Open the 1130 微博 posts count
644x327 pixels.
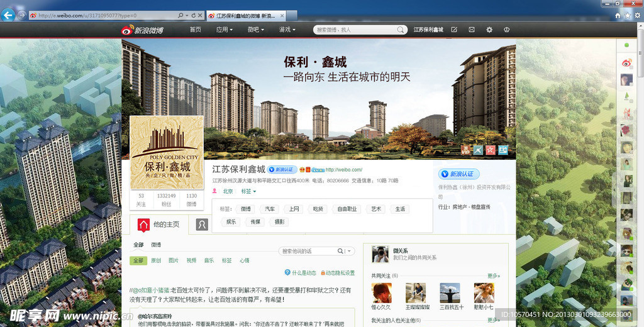(x=191, y=199)
